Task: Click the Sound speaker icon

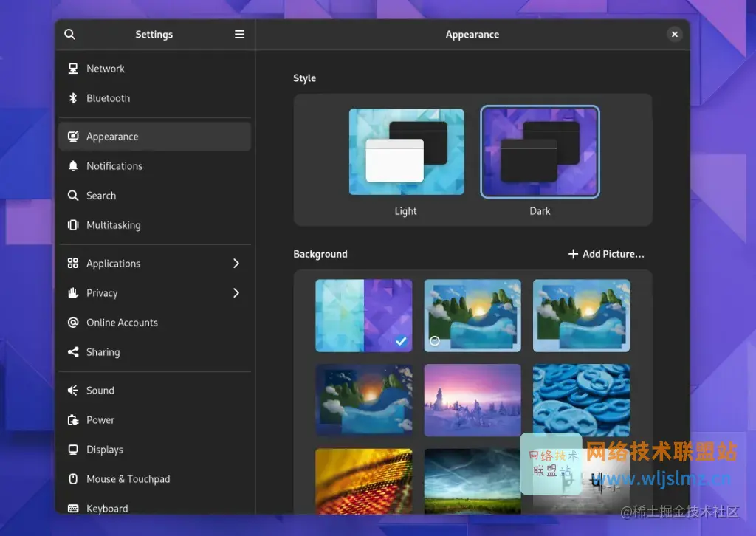Action: 73,390
